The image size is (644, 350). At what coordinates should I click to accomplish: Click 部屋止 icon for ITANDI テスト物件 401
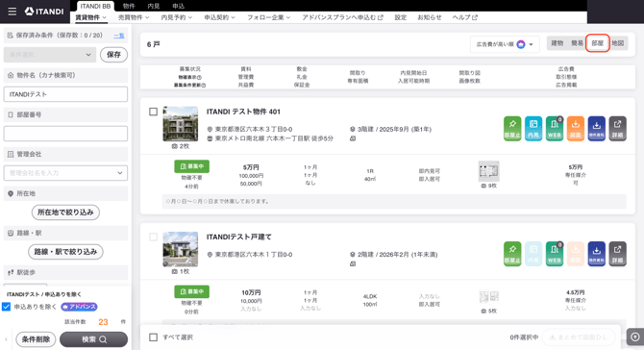512,129
